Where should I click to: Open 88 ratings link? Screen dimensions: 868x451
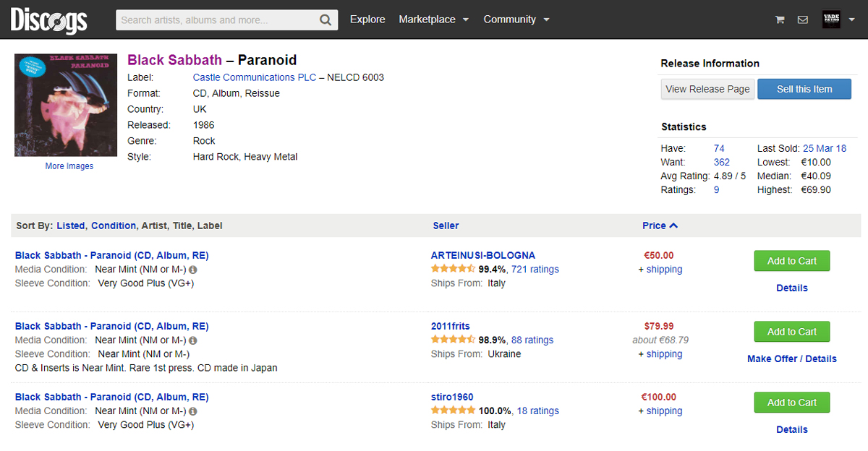532,340
